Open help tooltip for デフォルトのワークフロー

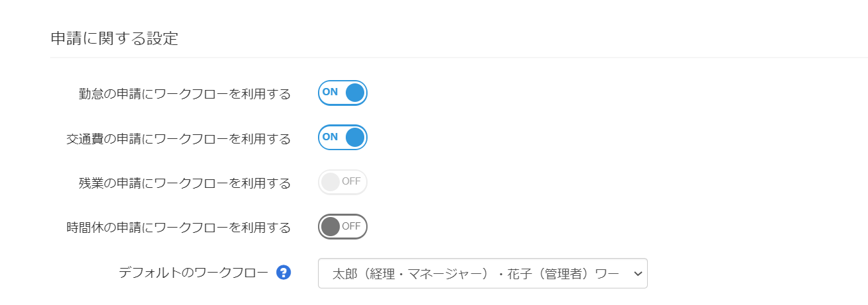point(284,272)
